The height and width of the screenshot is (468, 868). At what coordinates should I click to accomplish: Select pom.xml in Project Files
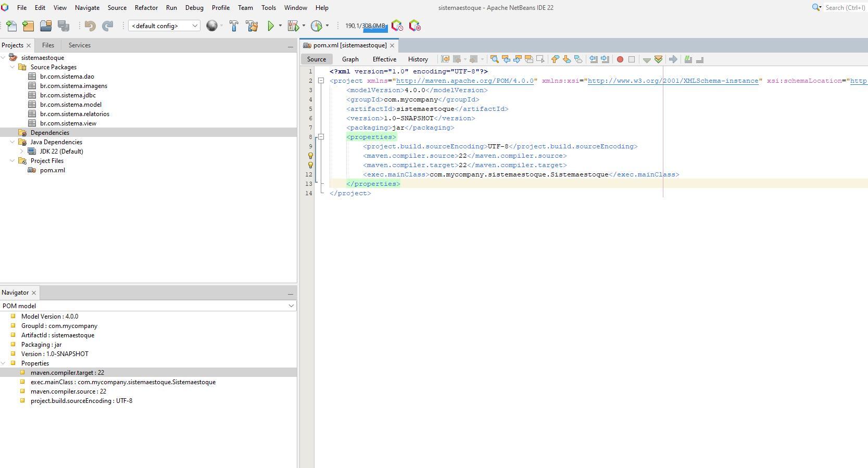pyautogui.click(x=52, y=170)
